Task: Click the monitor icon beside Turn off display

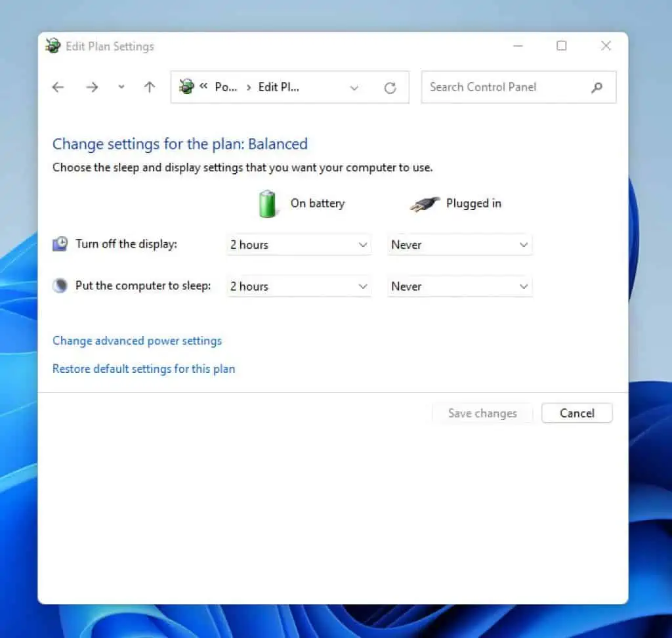Action: [x=60, y=244]
